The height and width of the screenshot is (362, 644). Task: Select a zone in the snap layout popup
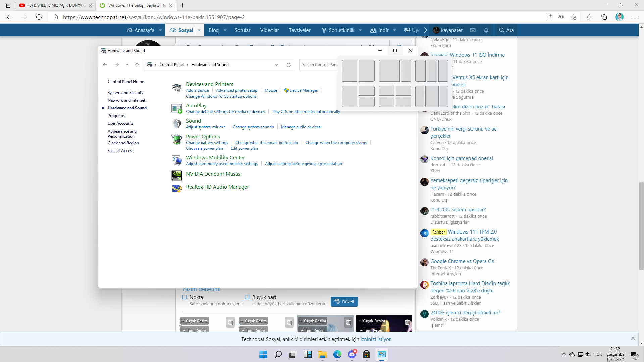[x=349, y=71]
